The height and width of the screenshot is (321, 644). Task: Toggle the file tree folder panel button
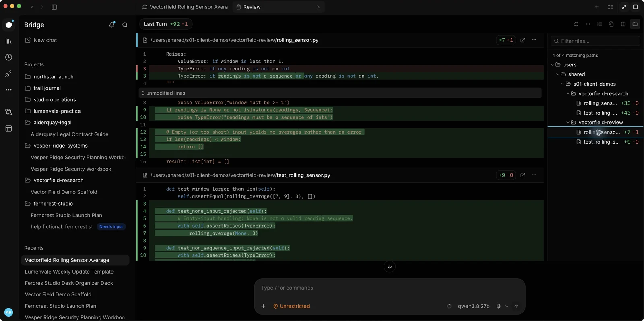635,24
